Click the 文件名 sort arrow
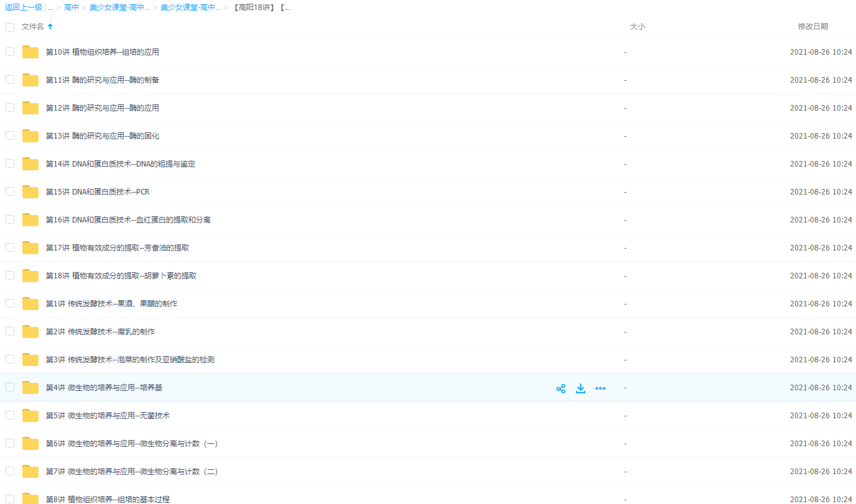The width and height of the screenshot is (856, 504). (50, 27)
